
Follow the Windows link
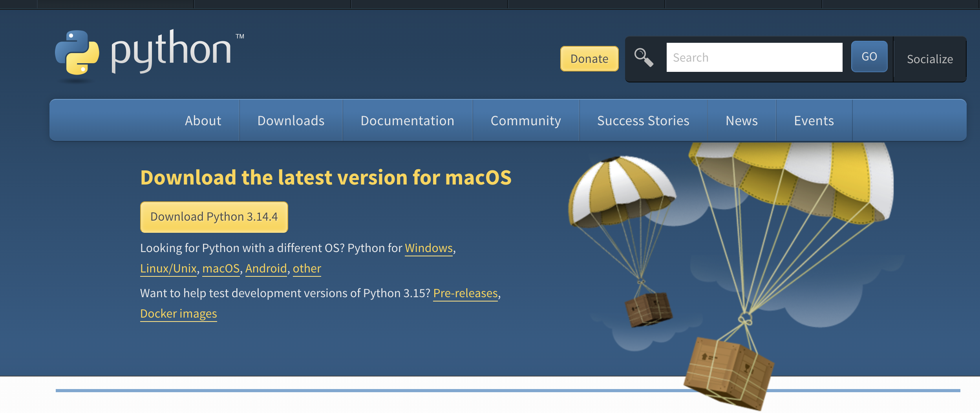click(429, 248)
